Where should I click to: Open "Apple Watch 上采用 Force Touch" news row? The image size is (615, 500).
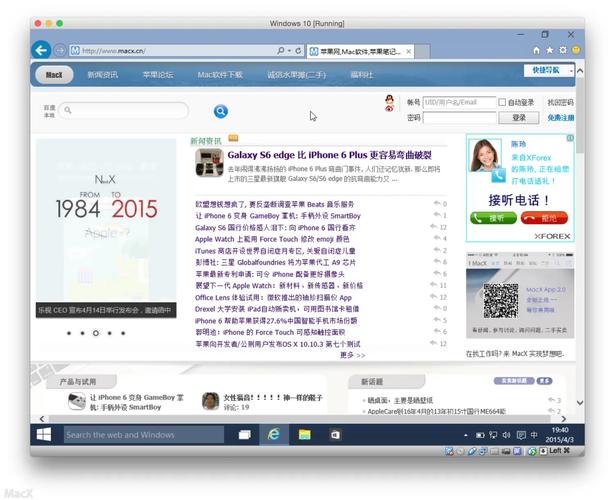(272, 239)
